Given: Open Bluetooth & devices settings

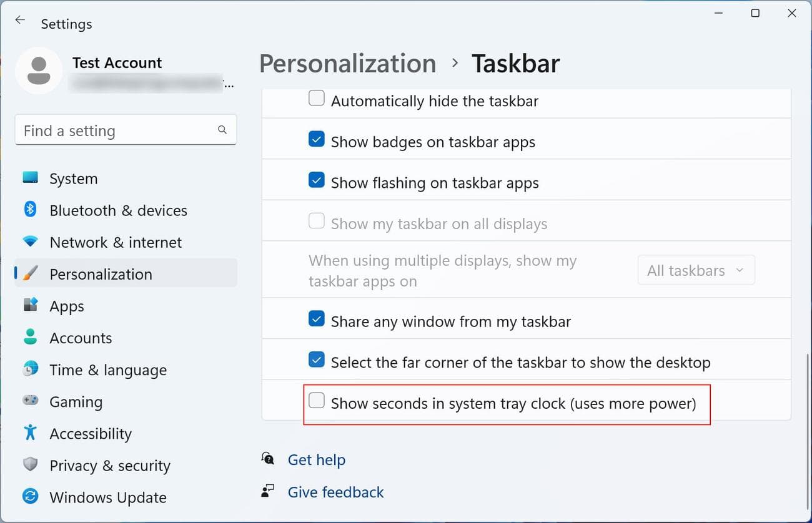Looking at the screenshot, I should point(30,210).
